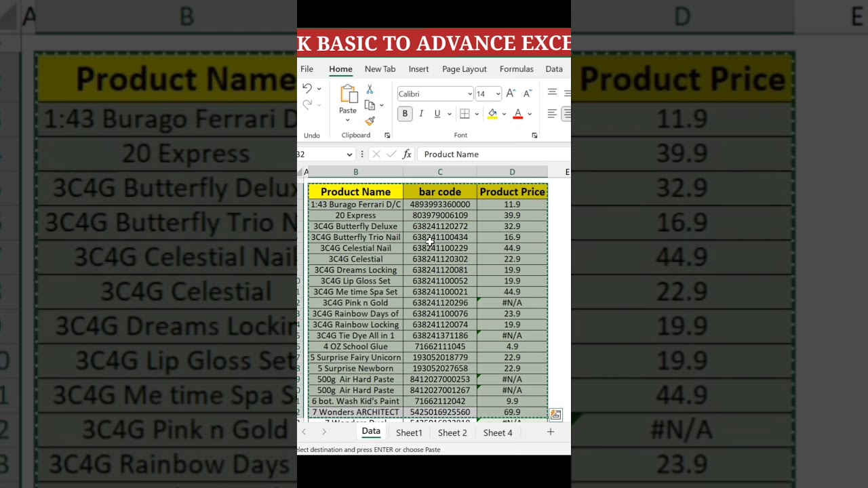Image resolution: width=868 pixels, height=488 pixels.
Task: Click the Copy icon
Action: pyautogui.click(x=370, y=105)
